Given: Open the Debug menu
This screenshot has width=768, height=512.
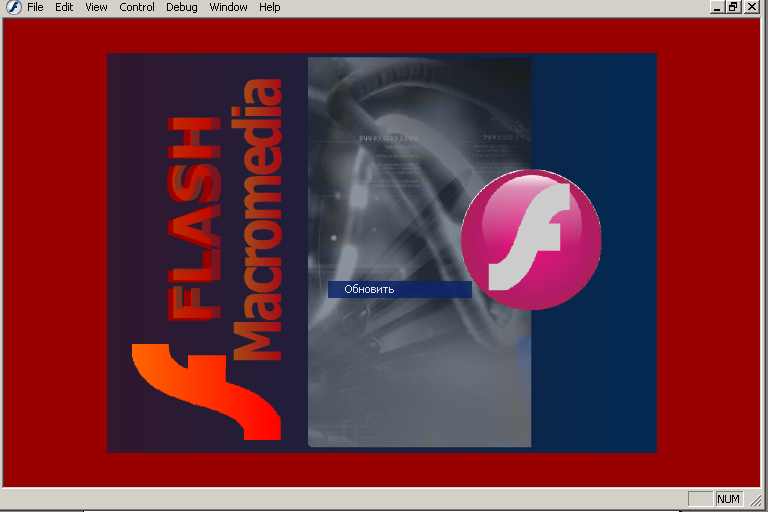Looking at the screenshot, I should tap(181, 7).
